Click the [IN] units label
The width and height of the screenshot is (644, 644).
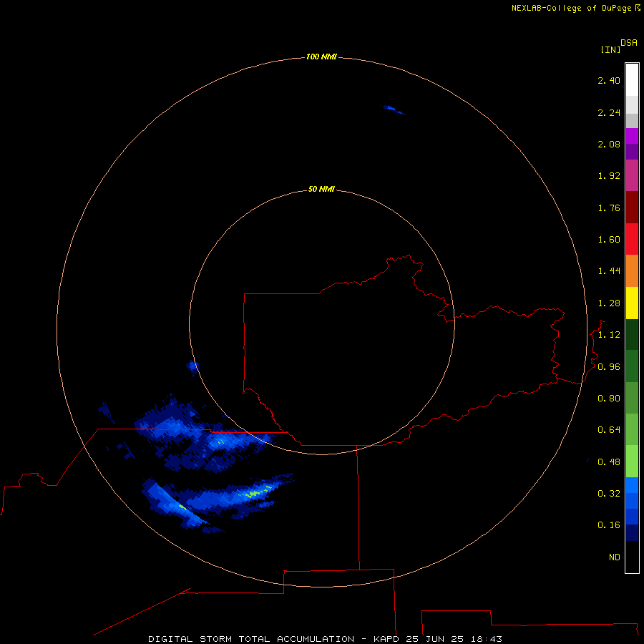610,49
